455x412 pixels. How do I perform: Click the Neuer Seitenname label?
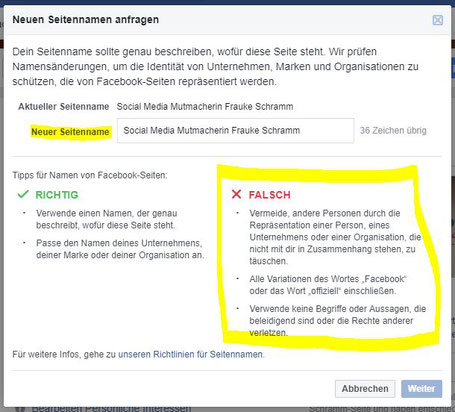pyautogui.click(x=70, y=132)
